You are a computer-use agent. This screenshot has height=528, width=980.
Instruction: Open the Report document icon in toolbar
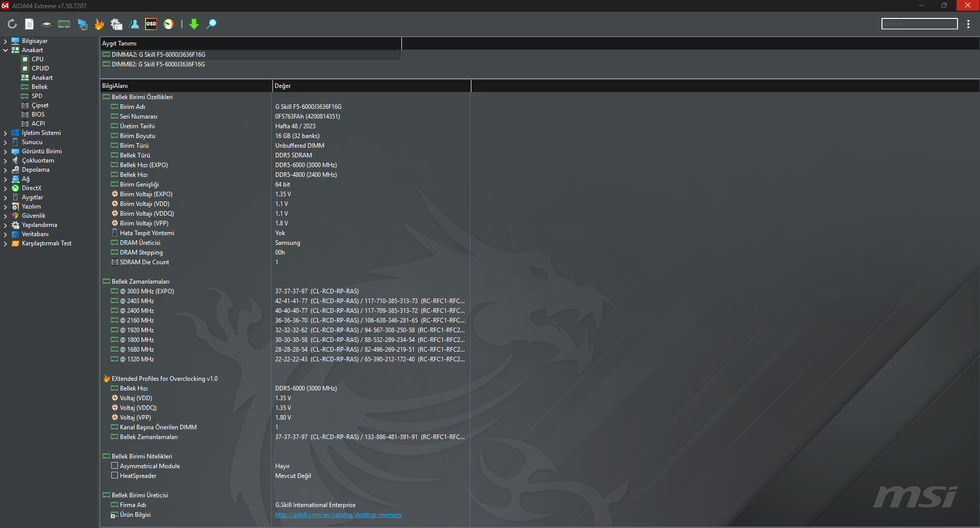click(30, 24)
